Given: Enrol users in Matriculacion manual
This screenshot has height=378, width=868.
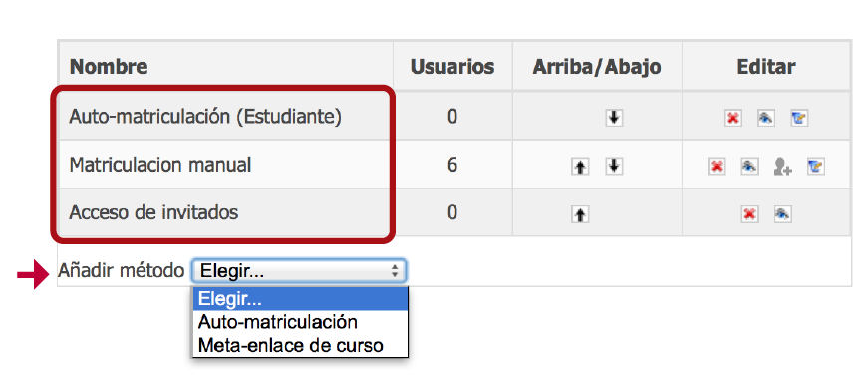Looking at the screenshot, I should (782, 167).
